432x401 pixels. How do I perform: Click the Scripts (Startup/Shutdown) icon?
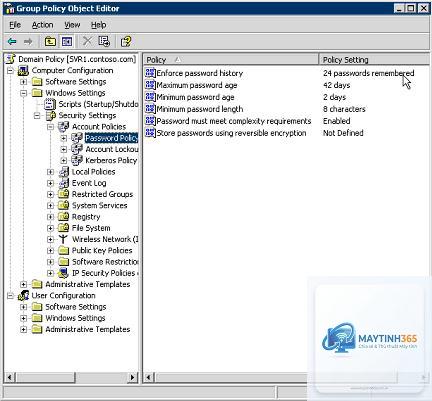[50, 104]
